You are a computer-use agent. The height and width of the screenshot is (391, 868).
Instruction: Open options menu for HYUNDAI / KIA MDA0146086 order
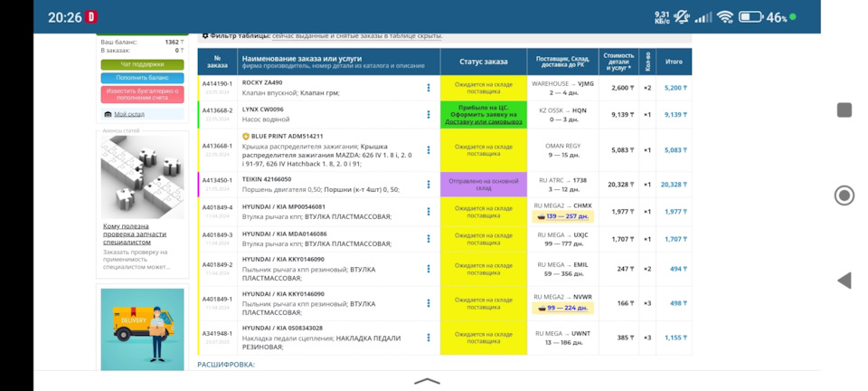[429, 239]
